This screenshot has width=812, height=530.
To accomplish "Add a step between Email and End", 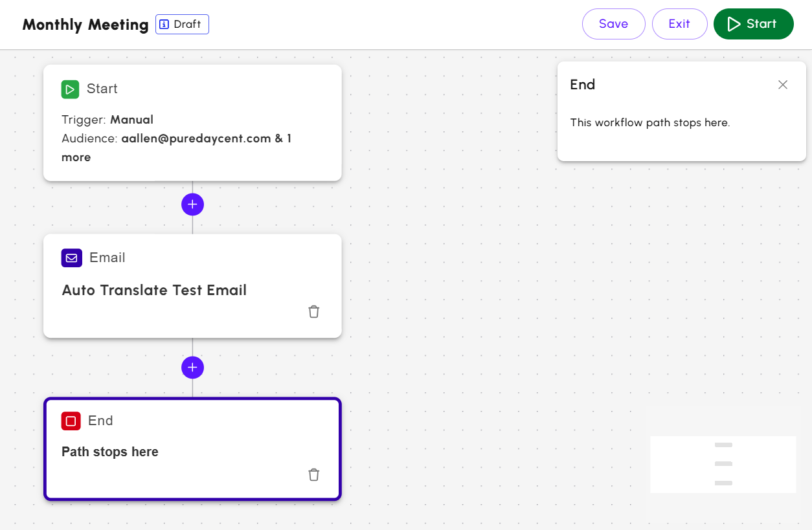I will click(x=192, y=368).
